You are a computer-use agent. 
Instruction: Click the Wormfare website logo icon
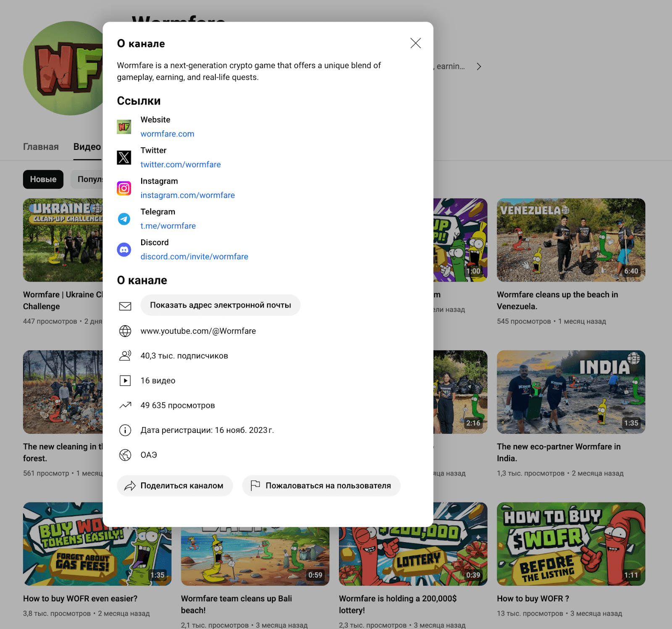point(124,127)
